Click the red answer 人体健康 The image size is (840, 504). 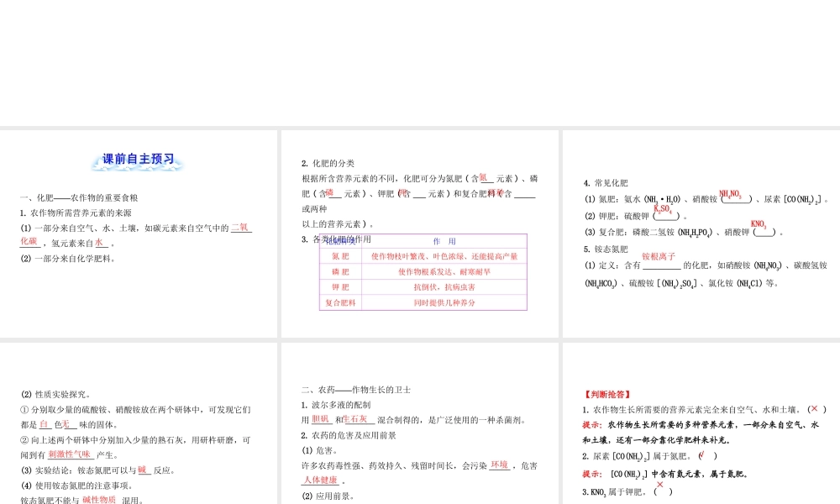pos(321,480)
